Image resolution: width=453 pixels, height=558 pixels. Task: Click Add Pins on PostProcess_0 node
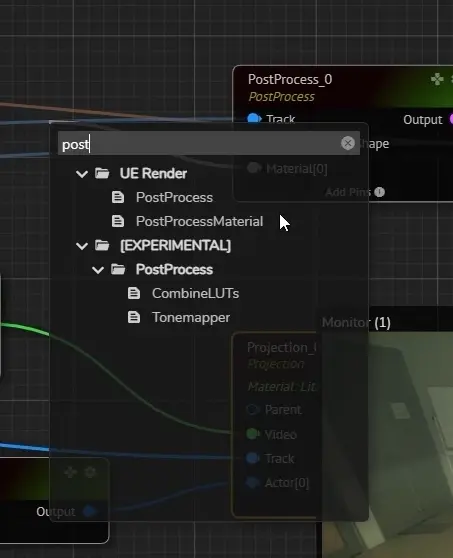click(348, 192)
